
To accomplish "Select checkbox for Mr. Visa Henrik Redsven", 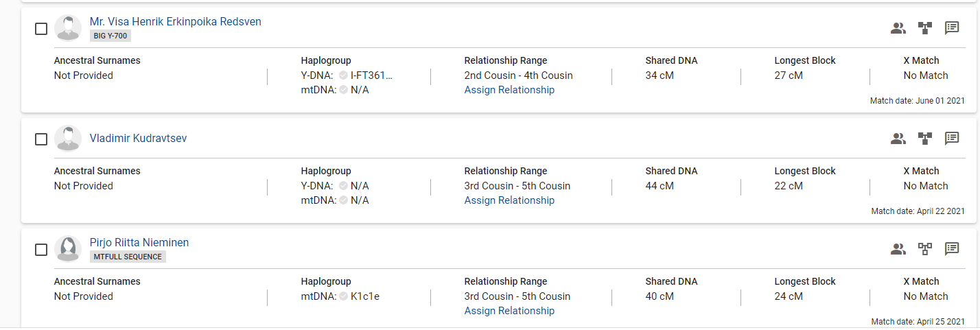I will 41,29.
